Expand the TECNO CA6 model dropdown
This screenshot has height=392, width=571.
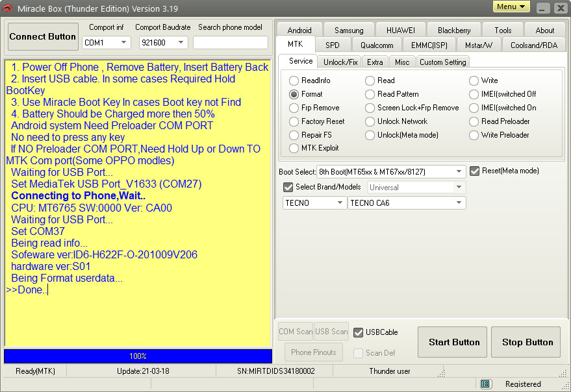pos(407,202)
